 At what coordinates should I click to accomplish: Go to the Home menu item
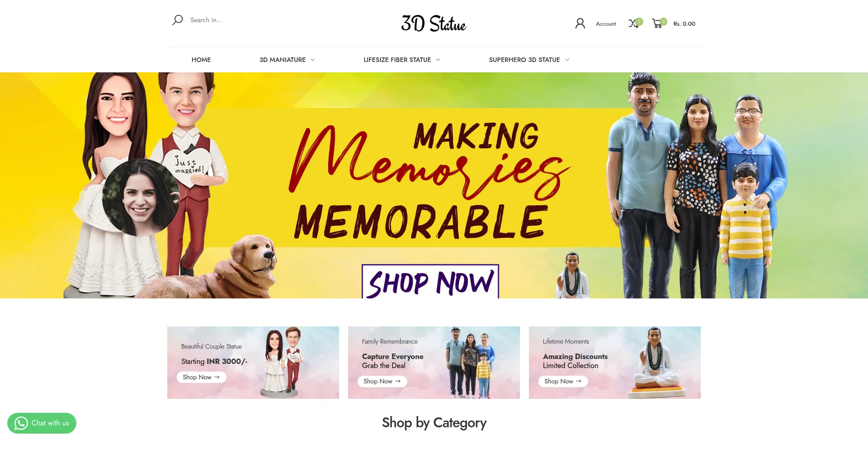click(x=201, y=60)
